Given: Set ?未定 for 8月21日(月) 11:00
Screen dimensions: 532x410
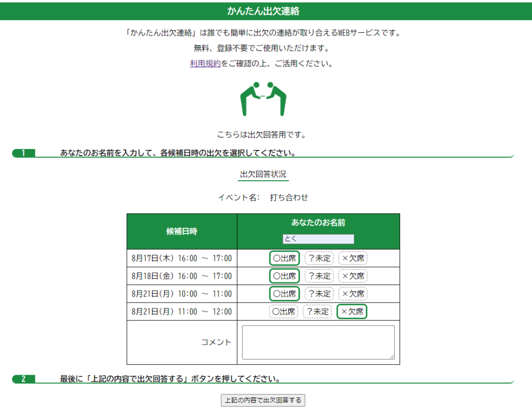Looking at the screenshot, I should coord(317,311).
